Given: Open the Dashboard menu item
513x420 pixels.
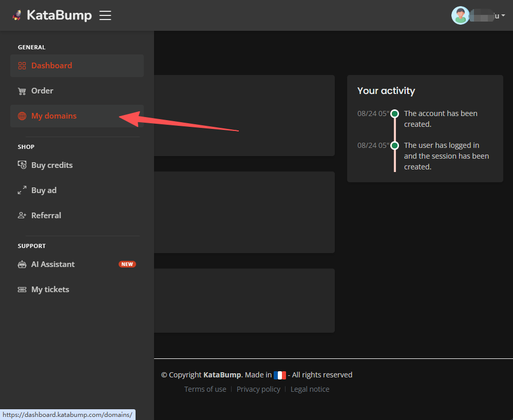Looking at the screenshot, I should pyautogui.click(x=77, y=66).
